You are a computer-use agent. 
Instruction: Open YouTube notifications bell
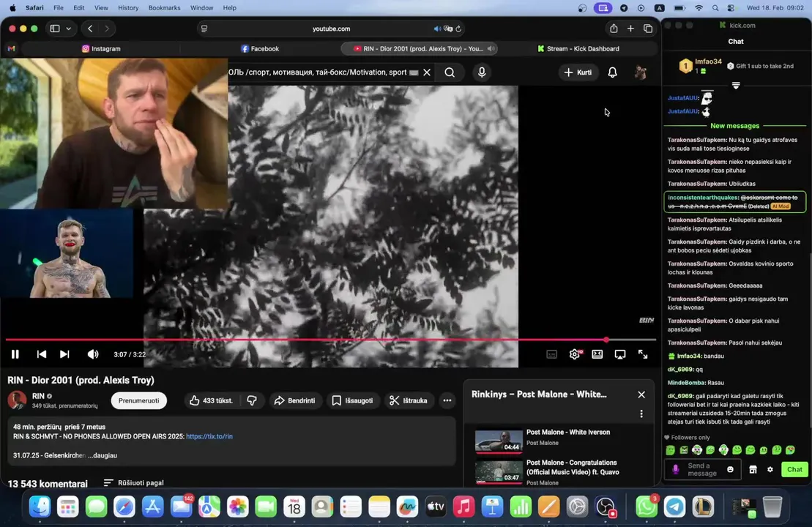612,72
